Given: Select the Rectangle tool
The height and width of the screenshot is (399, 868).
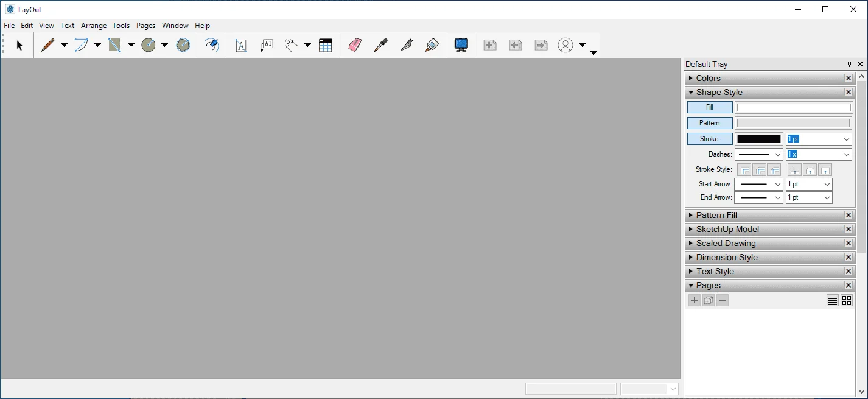Looking at the screenshot, I should [x=114, y=45].
